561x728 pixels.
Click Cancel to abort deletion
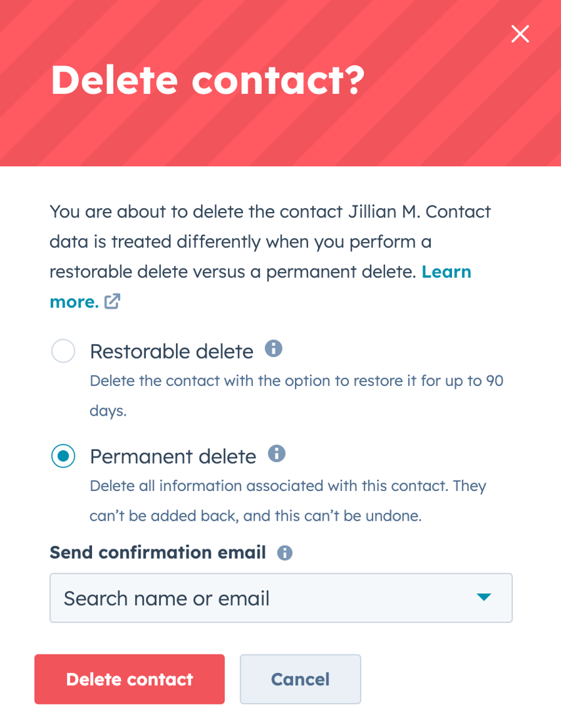(300, 679)
